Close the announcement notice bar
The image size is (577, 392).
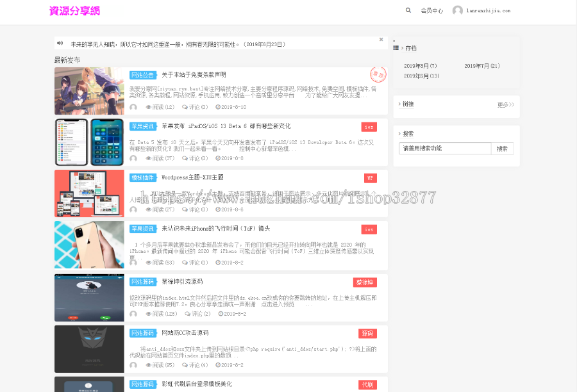coord(381,39)
